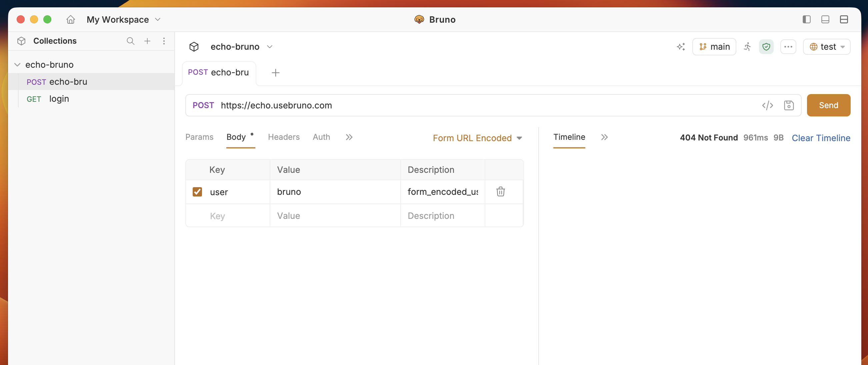The width and height of the screenshot is (868, 365).
Task: Click the empty Description placeholder field
Action: 443,216
